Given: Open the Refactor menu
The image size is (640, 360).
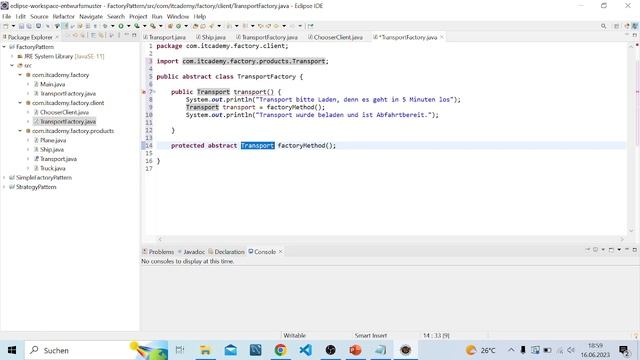Looking at the screenshot, I should tap(64, 16).
